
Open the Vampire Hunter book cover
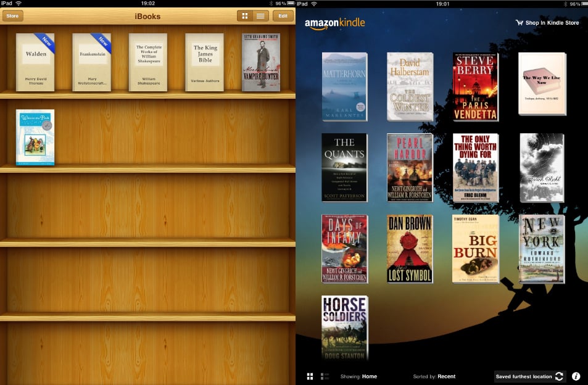pyautogui.click(x=261, y=62)
